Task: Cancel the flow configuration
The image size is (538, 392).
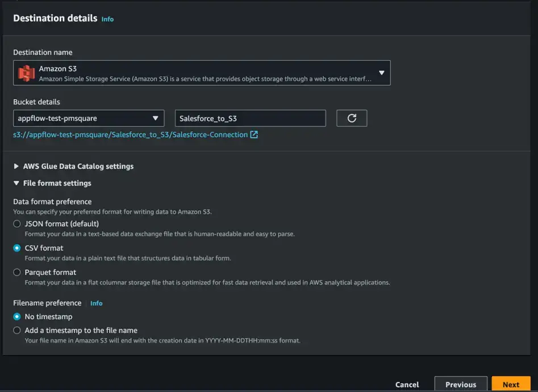Action: click(x=407, y=385)
